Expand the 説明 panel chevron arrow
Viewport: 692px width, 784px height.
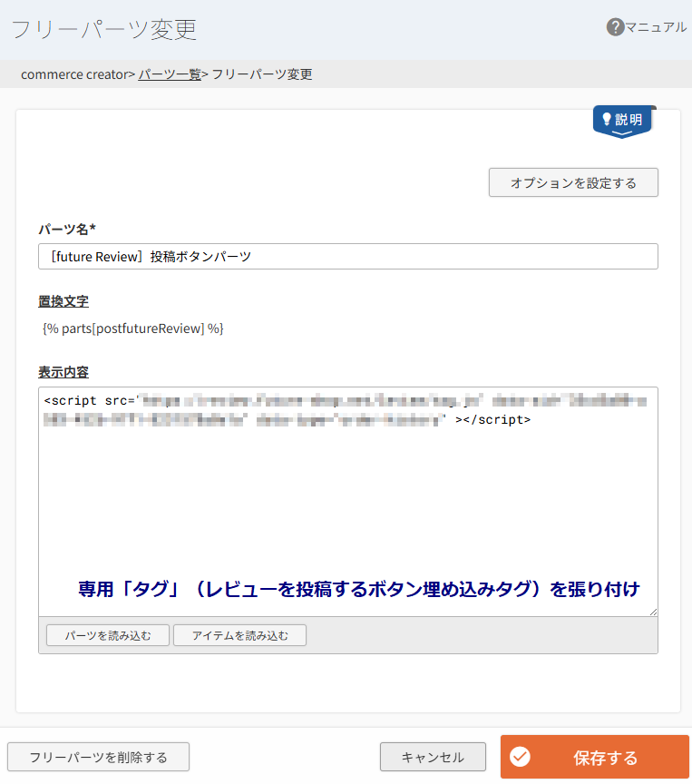click(x=622, y=134)
